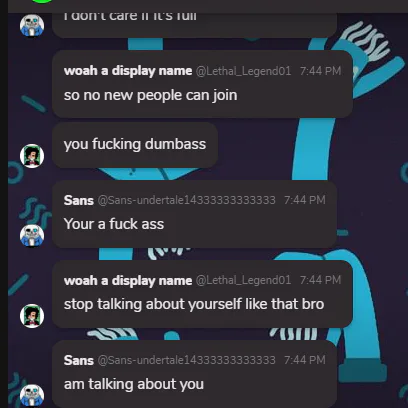408x408 pixels.
Task: Click avatar beside "stop talking about yourself" message
Action: (x=32, y=315)
